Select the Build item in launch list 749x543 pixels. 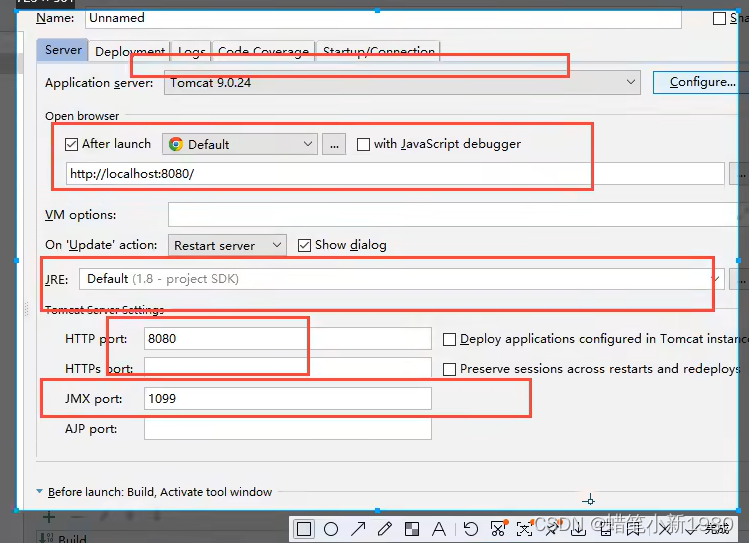point(63,538)
